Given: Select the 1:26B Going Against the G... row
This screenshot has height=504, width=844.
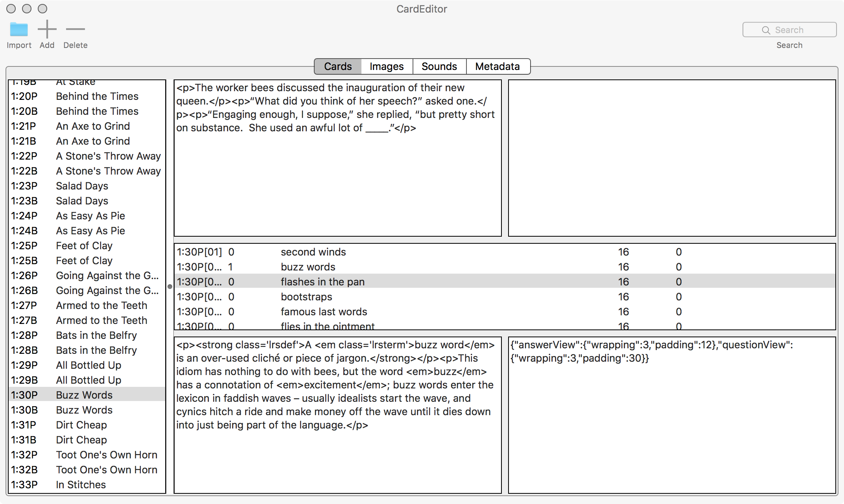Looking at the screenshot, I should click(87, 291).
